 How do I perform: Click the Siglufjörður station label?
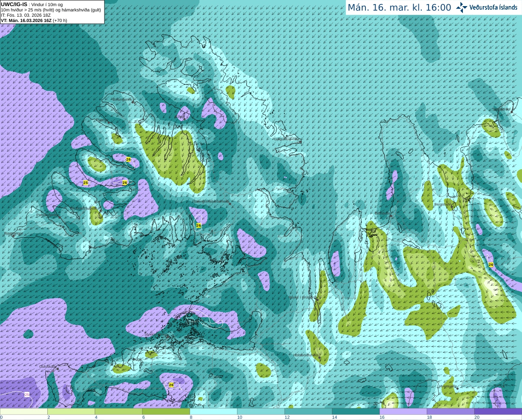click(x=502, y=109)
